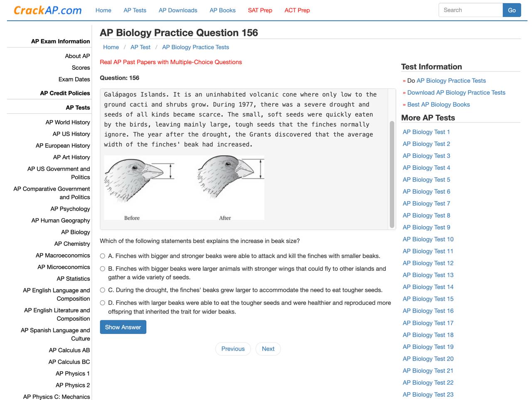This screenshot has height=400, width=532.
Task: Open About AP in the sidebar
Action: point(77,56)
